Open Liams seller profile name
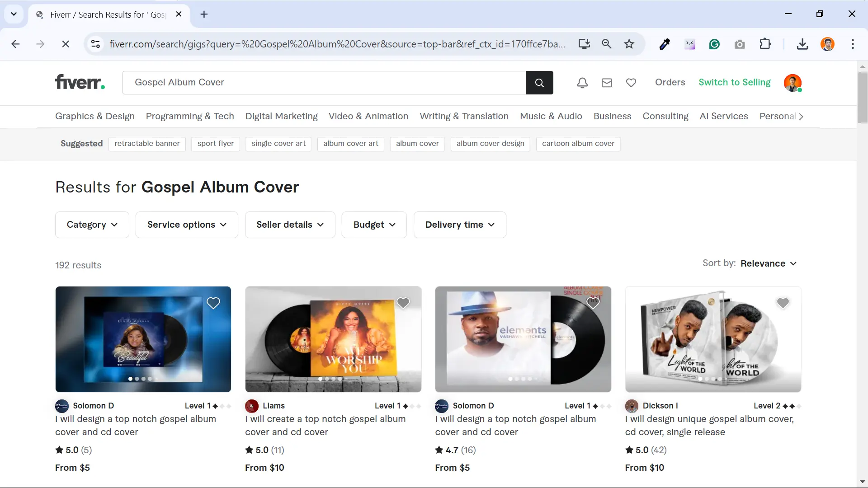The image size is (868, 488). click(274, 406)
